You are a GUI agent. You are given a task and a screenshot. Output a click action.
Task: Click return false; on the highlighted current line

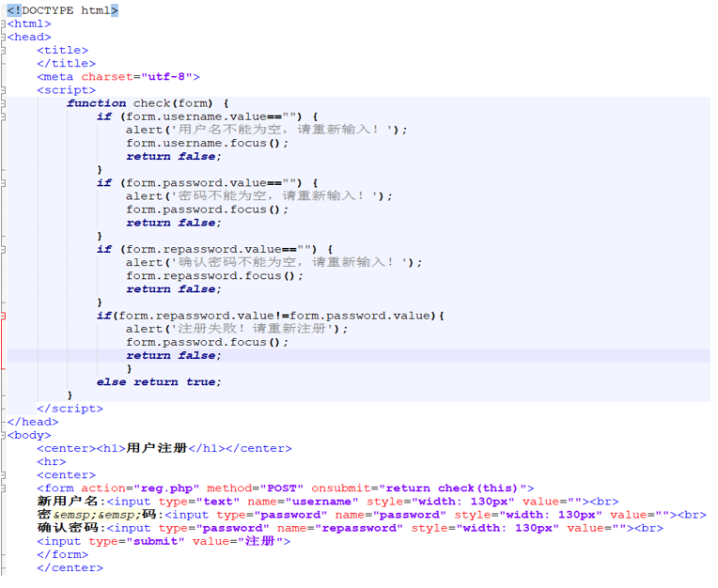[x=174, y=356]
